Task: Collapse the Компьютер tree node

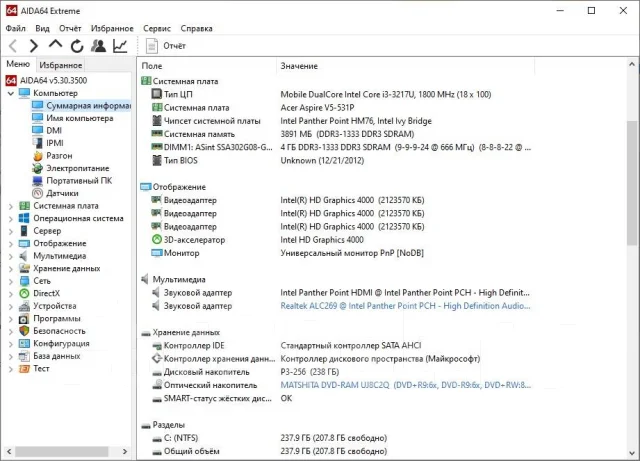Action: click(x=11, y=94)
